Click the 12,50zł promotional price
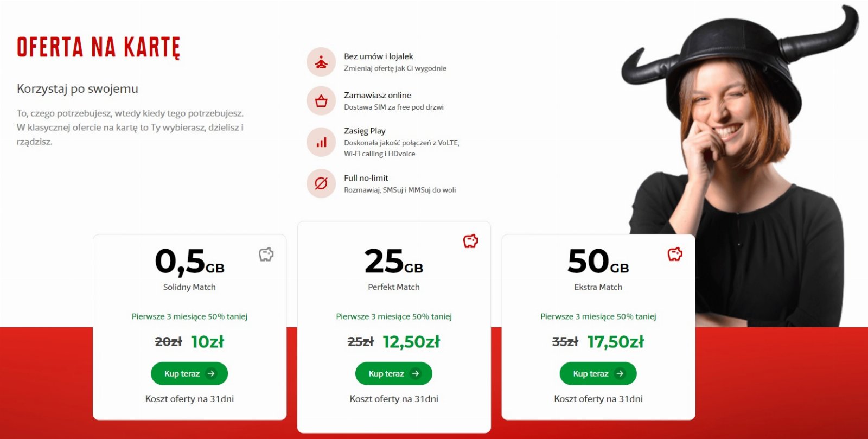 [x=411, y=342]
